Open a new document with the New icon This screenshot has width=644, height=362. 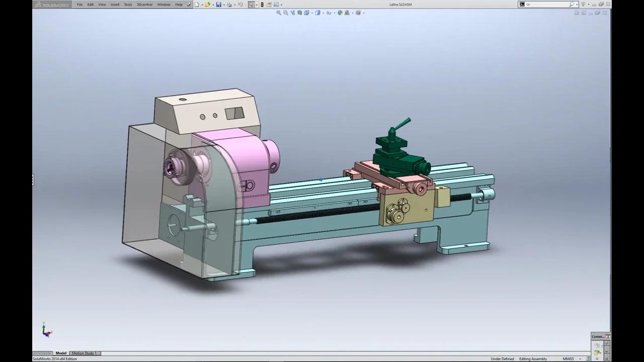tap(196, 5)
